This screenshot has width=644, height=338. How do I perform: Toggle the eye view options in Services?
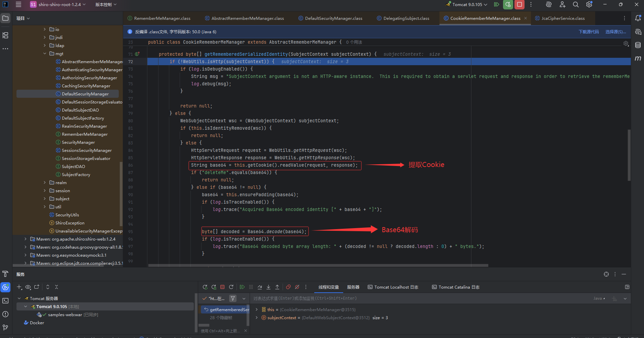(28, 287)
